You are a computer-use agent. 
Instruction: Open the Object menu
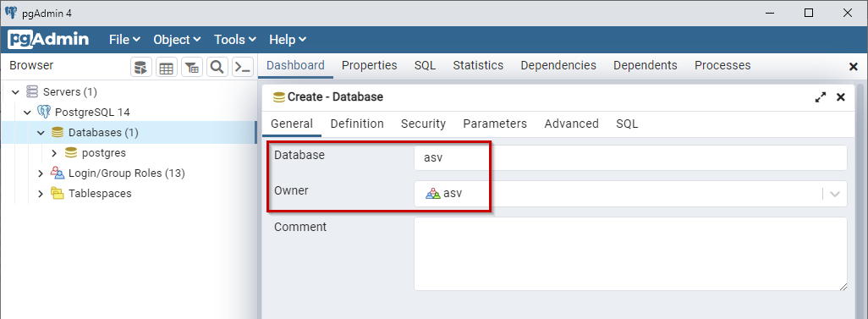177,40
